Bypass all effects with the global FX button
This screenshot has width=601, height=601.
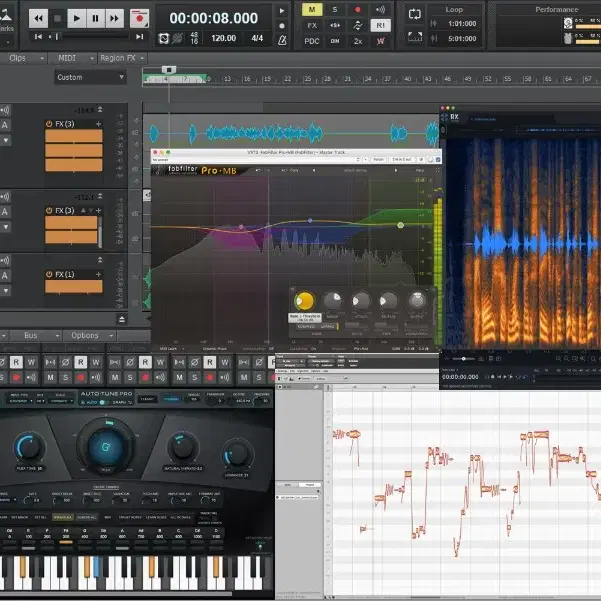(312, 25)
